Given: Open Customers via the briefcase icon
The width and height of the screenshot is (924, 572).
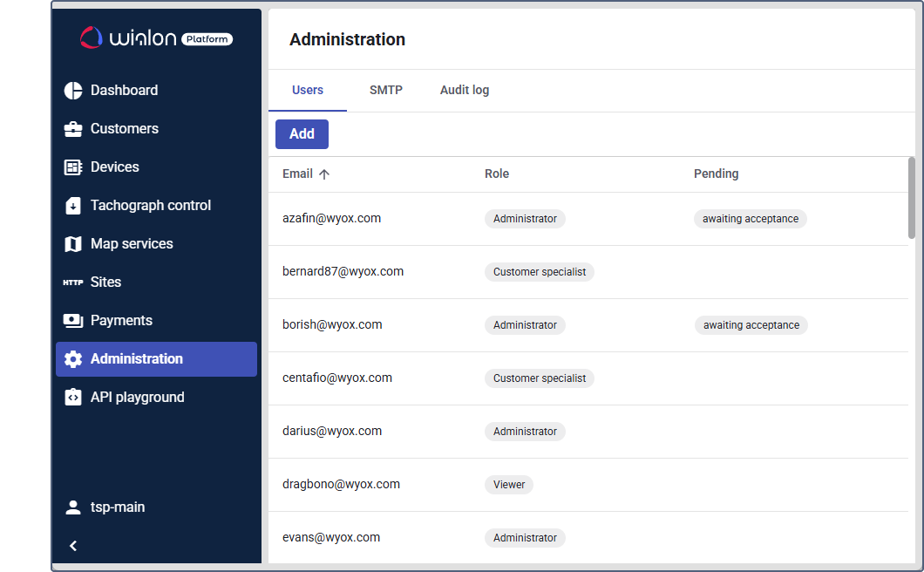Looking at the screenshot, I should point(73,129).
